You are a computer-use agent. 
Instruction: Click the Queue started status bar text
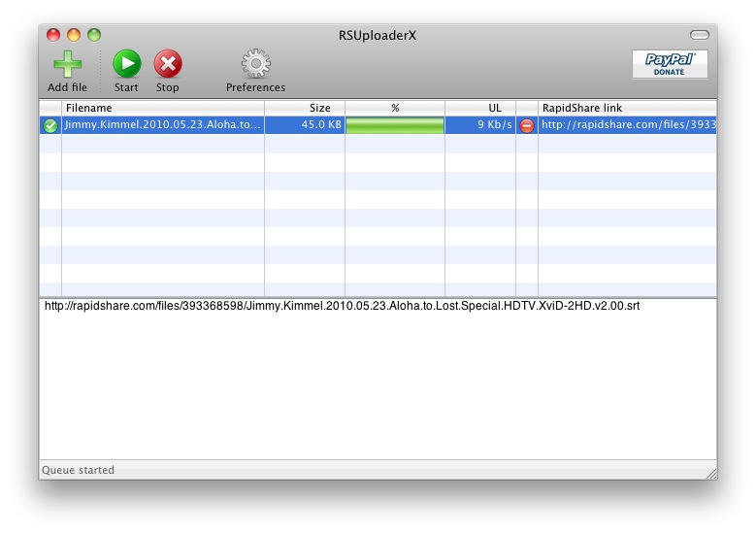coord(78,470)
